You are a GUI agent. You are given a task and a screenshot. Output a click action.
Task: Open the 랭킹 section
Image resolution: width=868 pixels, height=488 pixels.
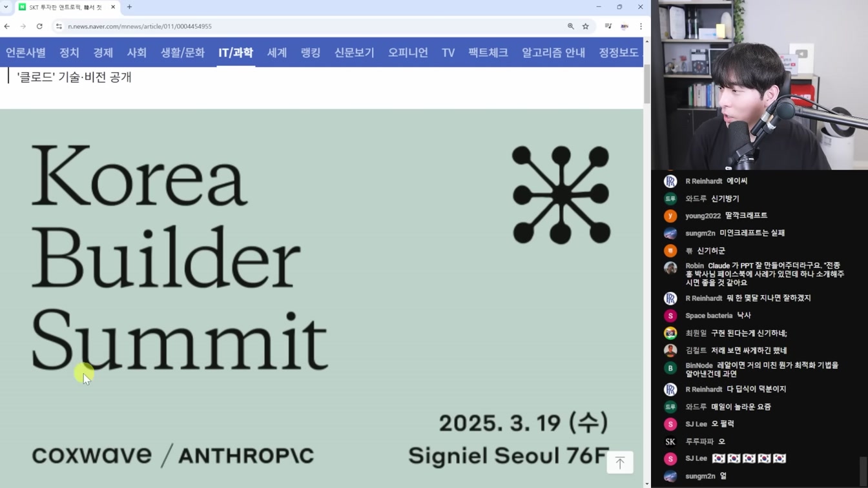click(x=311, y=53)
